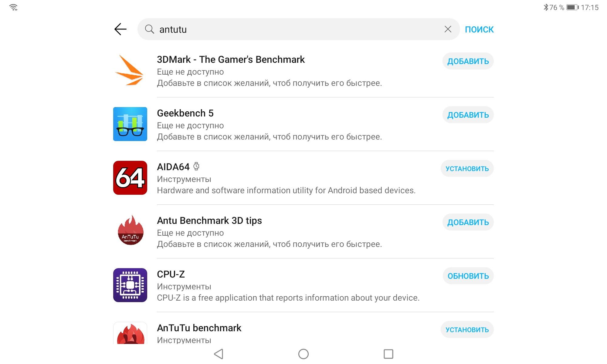This screenshot has width=607, height=364.
Task: Click the magnifier icon in search bar
Action: (149, 29)
